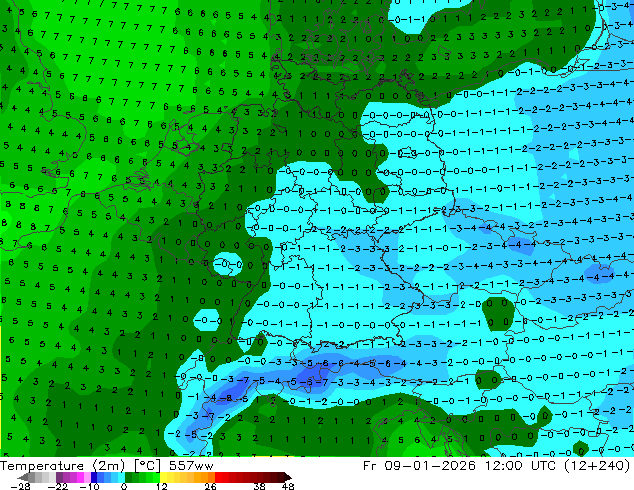Click the -28 label on the color scale
The height and width of the screenshot is (490, 634).
pyautogui.click(x=20, y=486)
